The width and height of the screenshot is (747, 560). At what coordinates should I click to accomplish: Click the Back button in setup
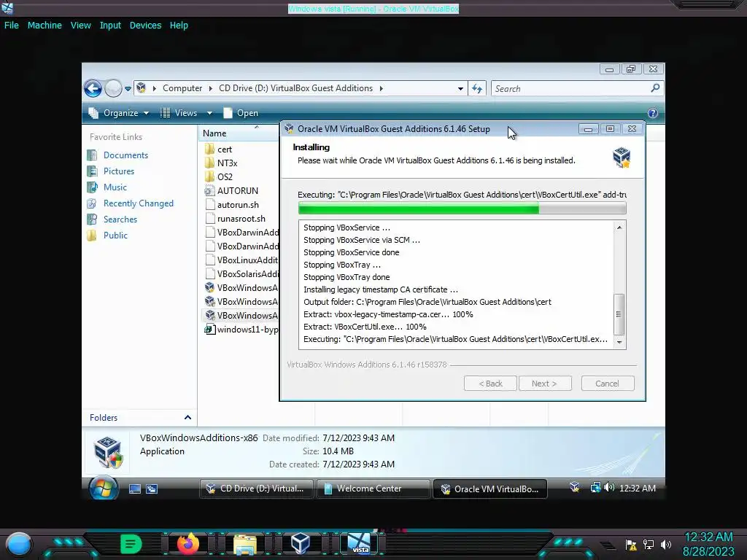point(490,384)
